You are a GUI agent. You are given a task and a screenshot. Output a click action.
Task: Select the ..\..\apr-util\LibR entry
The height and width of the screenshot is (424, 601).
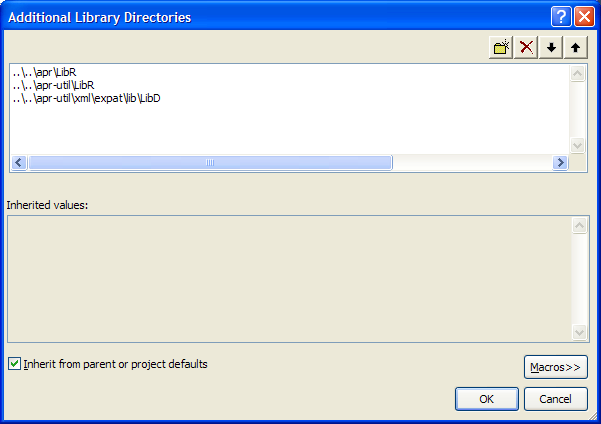[53, 85]
